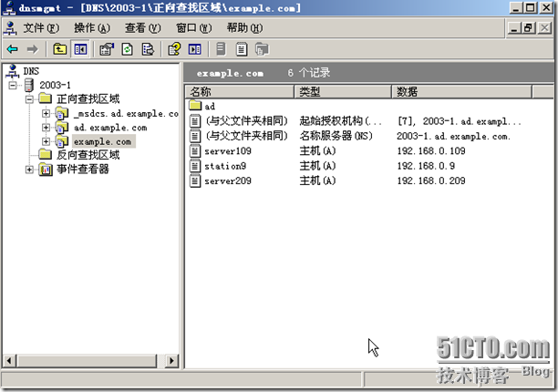Select 事件查看器 in the tree

[83, 169]
